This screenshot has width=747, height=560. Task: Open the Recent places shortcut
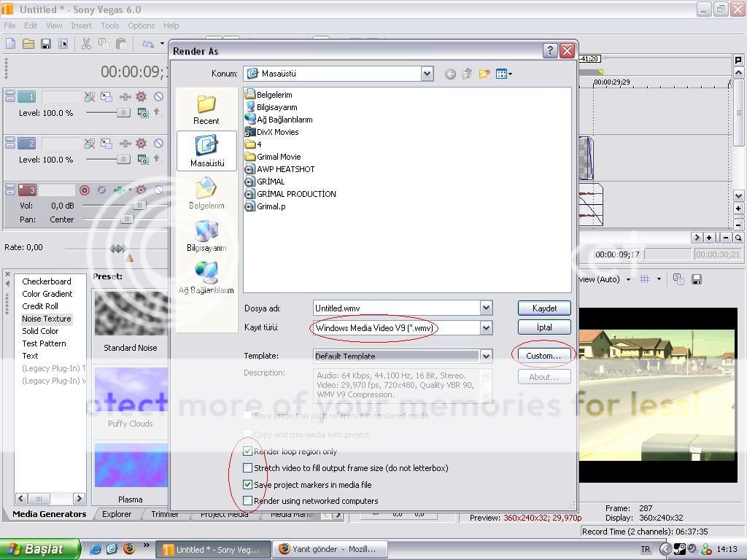click(x=206, y=109)
